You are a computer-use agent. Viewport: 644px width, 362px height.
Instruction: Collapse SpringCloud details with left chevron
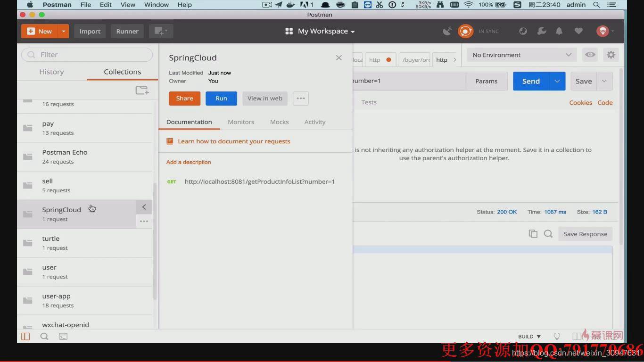pos(144,207)
